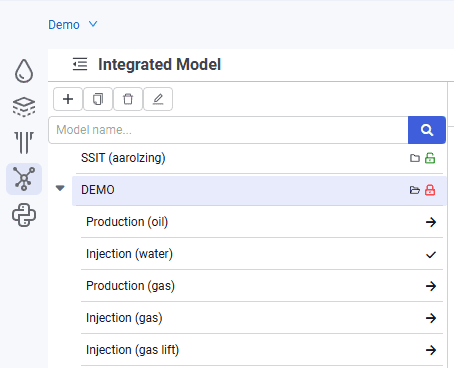Open the reservoir layers sidebar icon
This screenshot has width=454, height=368.
24,107
